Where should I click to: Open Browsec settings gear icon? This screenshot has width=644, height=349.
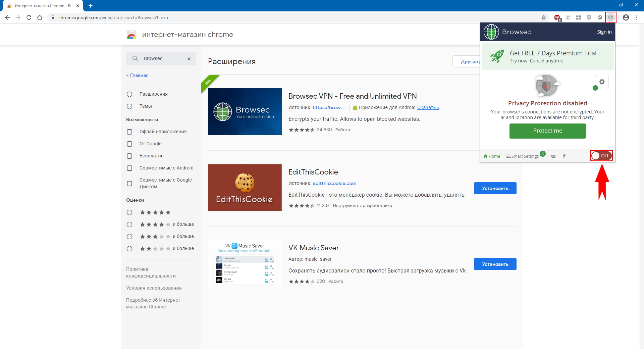(x=602, y=82)
